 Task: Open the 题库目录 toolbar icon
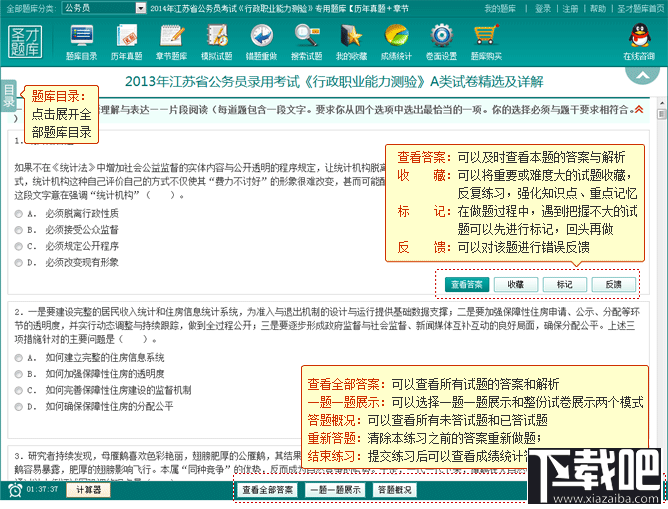click(x=81, y=42)
